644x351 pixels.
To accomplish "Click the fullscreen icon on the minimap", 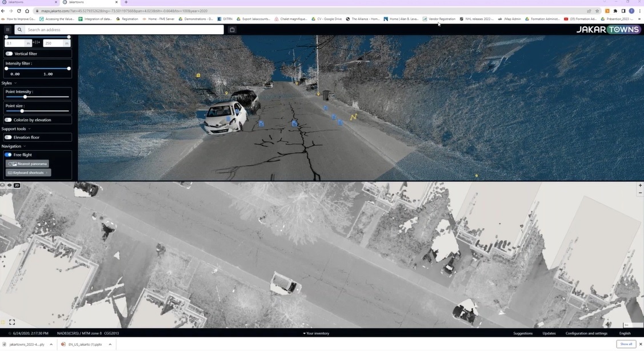I will click(x=11, y=322).
